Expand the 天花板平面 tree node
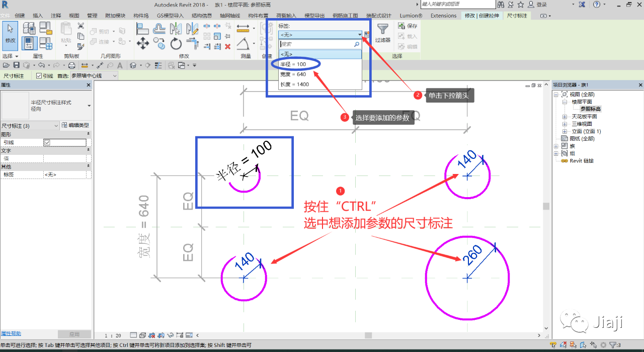644x352 pixels. (x=565, y=117)
